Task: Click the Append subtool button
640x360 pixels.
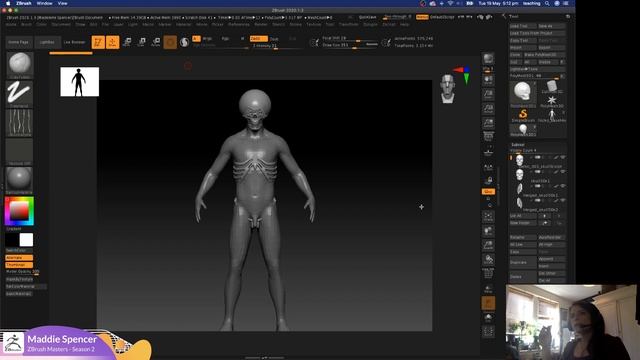Action: click(551, 259)
